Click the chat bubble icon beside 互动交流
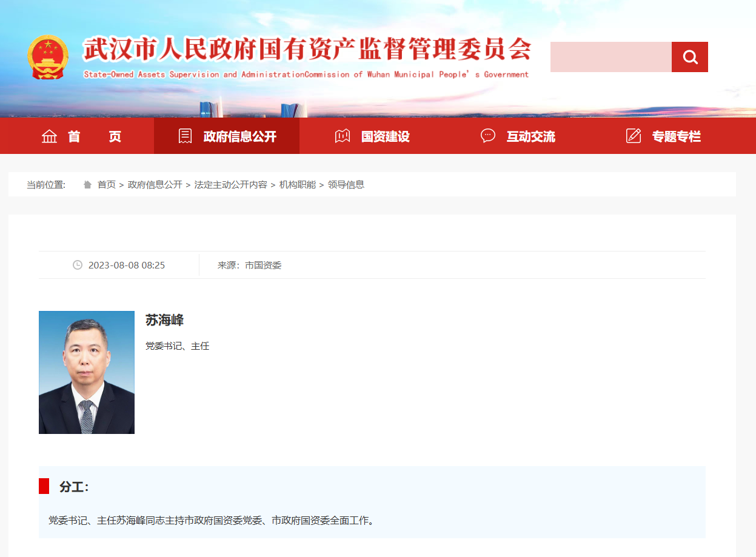Image resolution: width=756 pixels, height=557 pixels. 488,136
